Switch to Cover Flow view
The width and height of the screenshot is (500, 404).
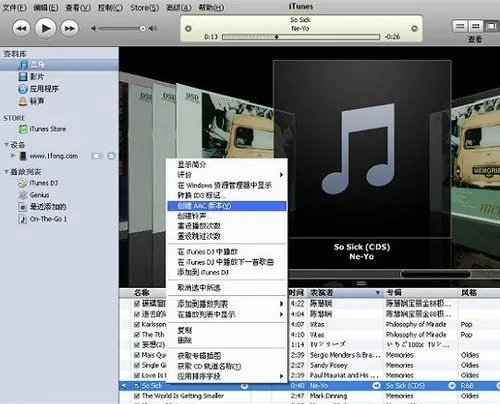(x=491, y=26)
